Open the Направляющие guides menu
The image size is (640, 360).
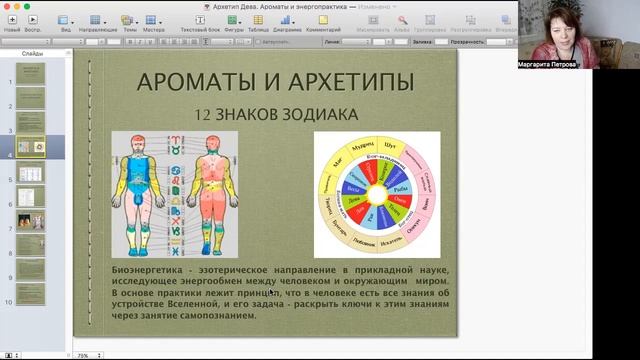98,23
